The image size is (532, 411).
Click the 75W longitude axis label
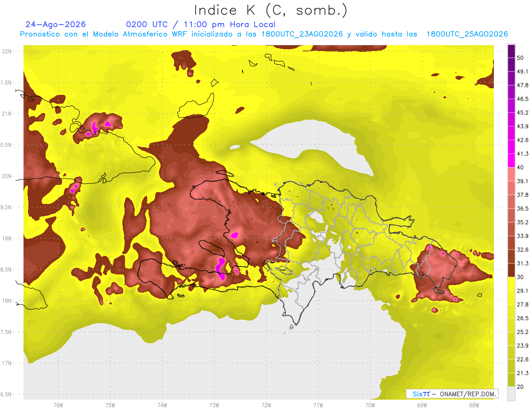[x=110, y=405]
